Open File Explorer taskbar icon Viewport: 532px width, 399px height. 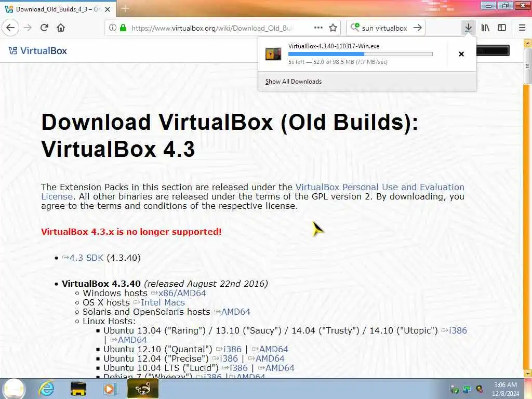(78, 389)
